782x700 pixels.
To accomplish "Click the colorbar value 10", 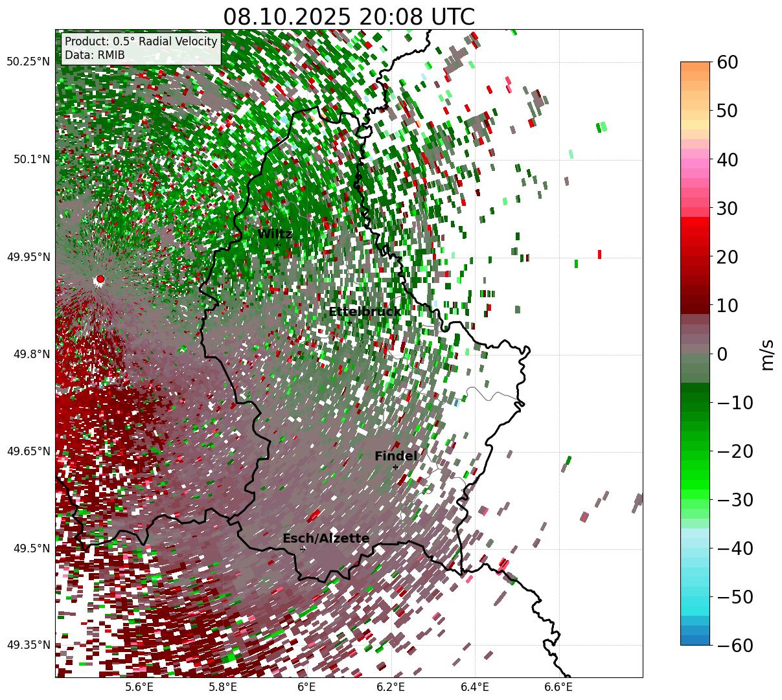I will pyautogui.click(x=728, y=305).
